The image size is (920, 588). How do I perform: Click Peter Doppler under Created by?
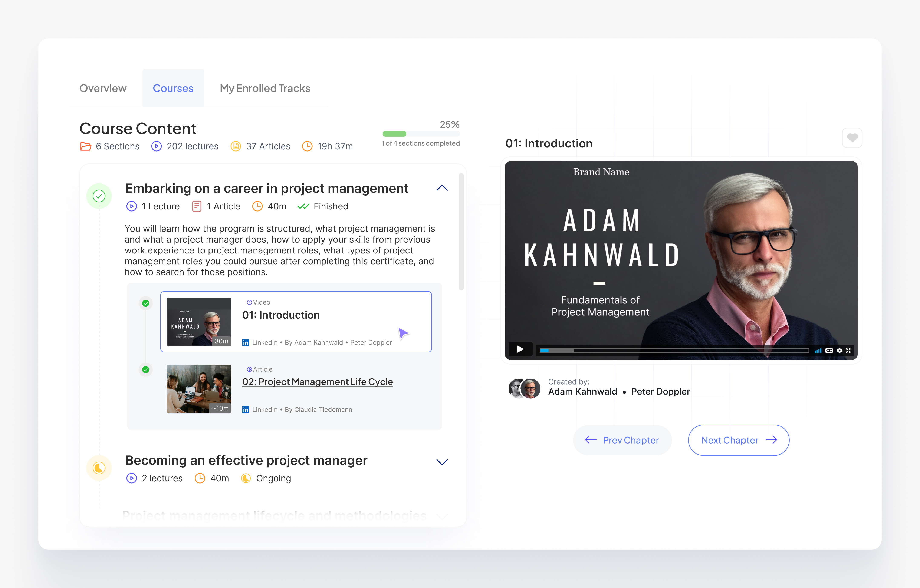(x=660, y=391)
